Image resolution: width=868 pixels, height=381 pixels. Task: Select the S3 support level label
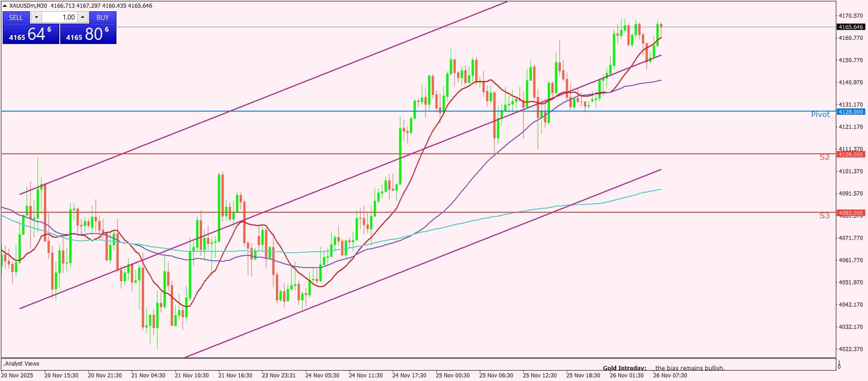click(x=824, y=215)
